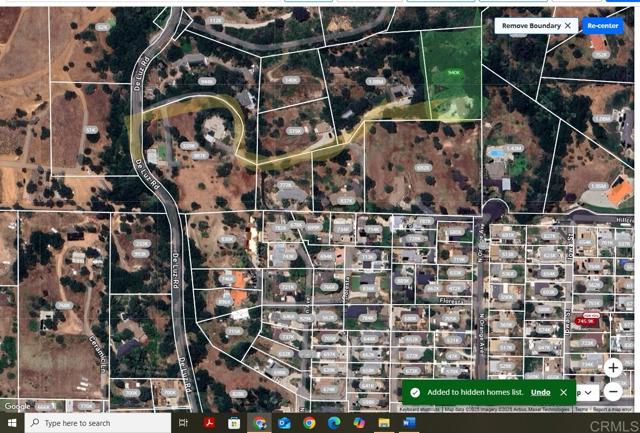
Task: Zoom out of the map with minus button
Action: (613, 393)
